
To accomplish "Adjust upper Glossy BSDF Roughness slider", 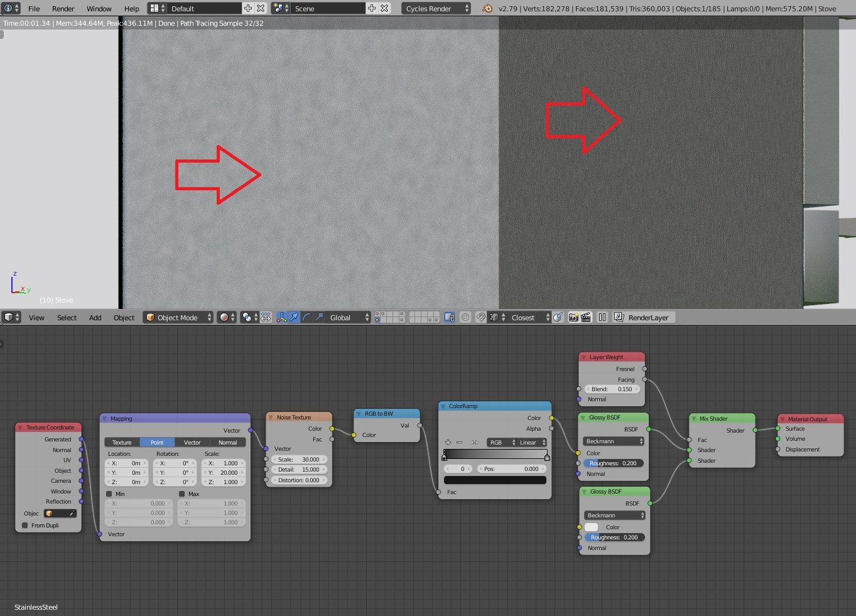I will point(614,463).
